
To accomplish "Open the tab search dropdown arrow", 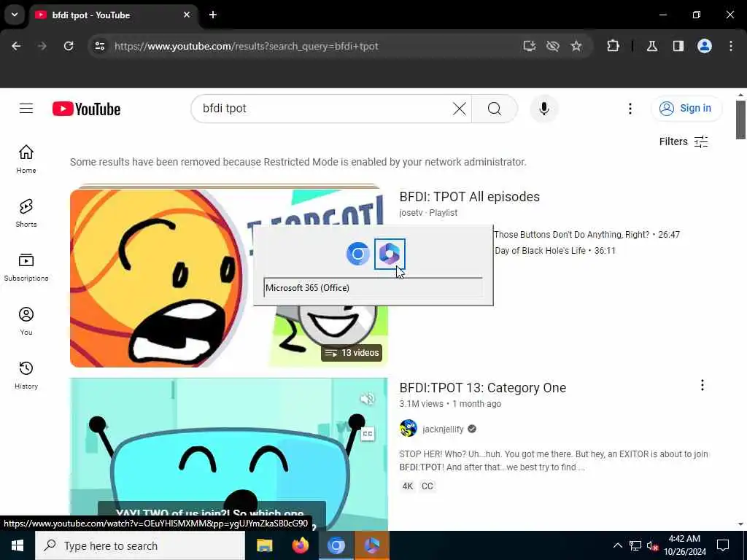I will 15,15.
